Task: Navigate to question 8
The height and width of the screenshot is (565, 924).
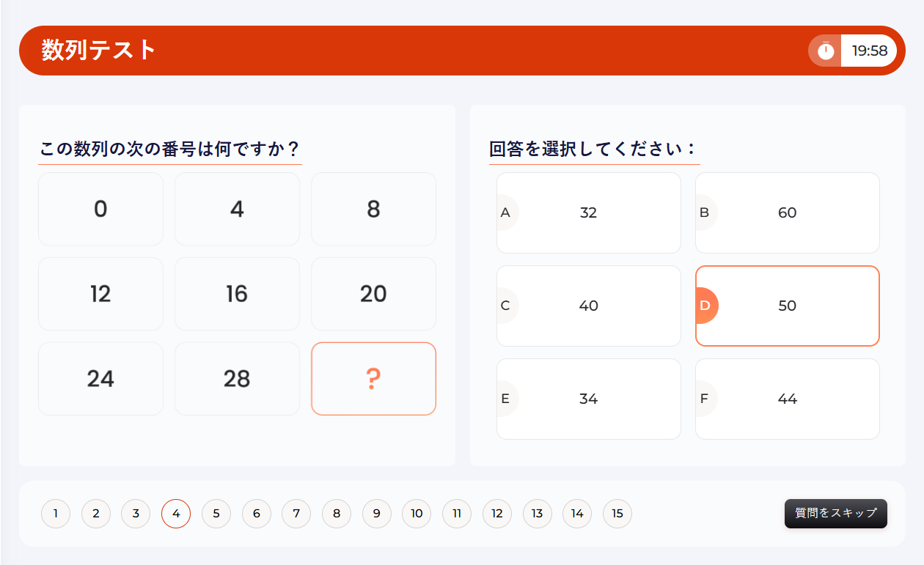Action: click(x=337, y=514)
